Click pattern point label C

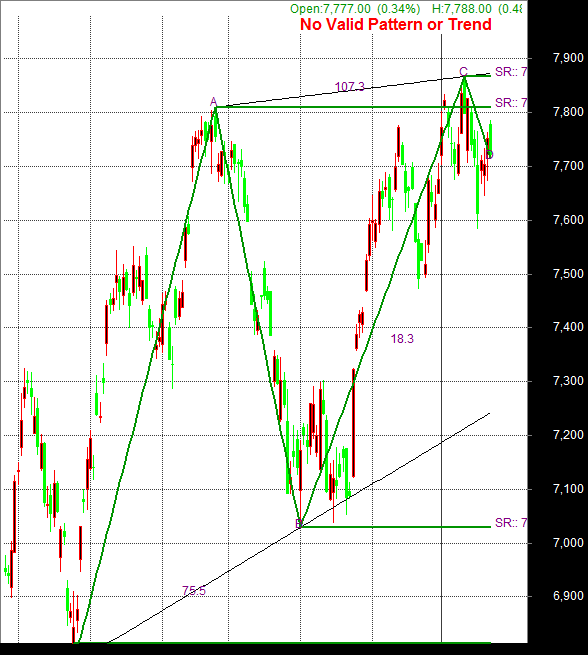[463, 71]
